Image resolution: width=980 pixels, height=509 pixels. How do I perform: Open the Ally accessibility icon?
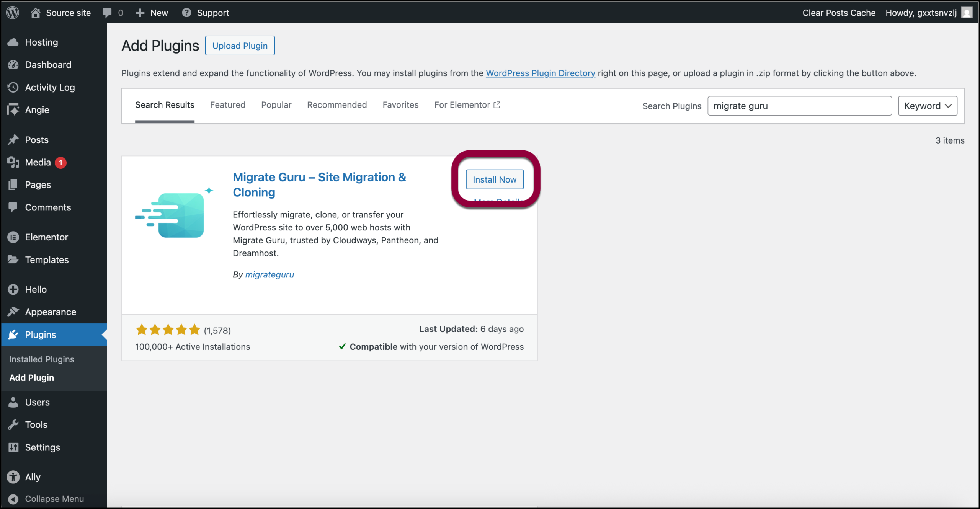(13, 477)
